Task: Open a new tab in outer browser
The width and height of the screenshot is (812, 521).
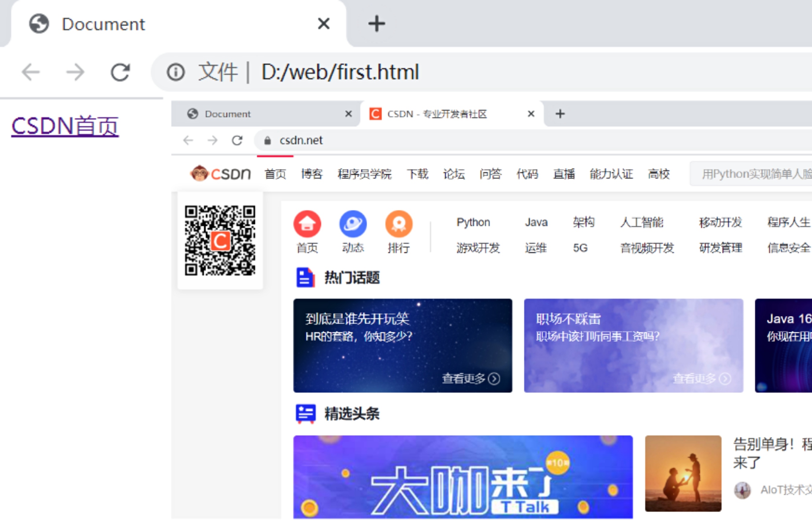Action: 377,24
